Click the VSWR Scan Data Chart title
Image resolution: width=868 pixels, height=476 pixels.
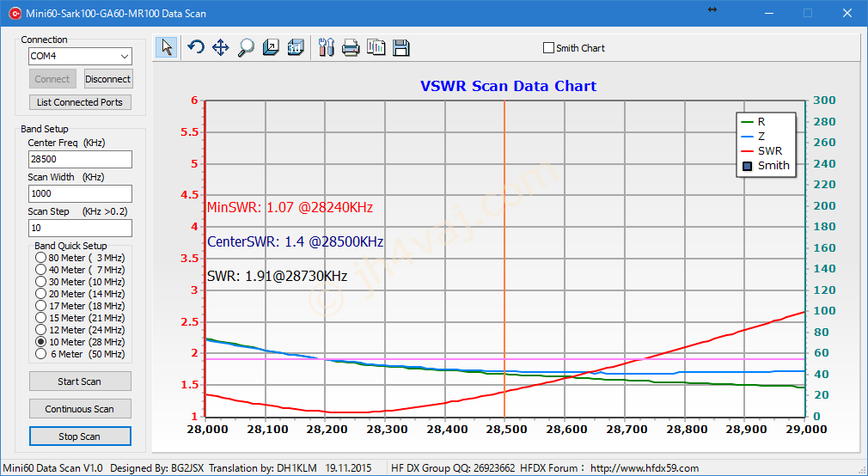(508, 86)
